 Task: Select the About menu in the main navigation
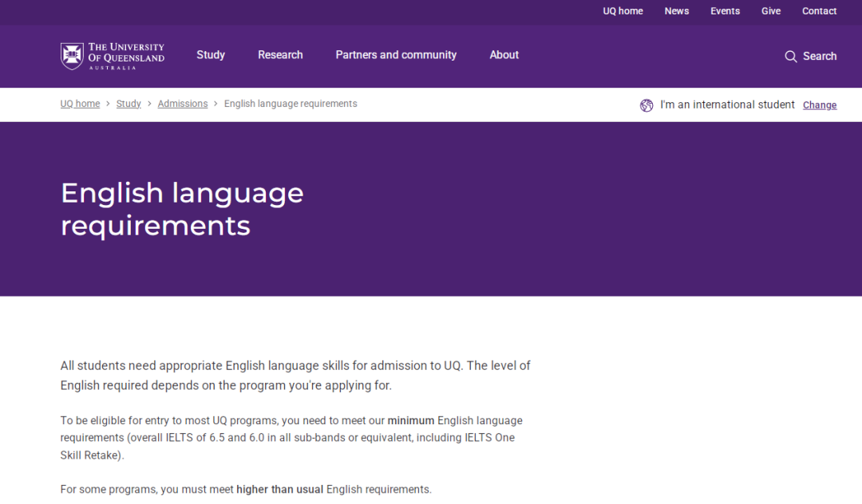click(504, 55)
